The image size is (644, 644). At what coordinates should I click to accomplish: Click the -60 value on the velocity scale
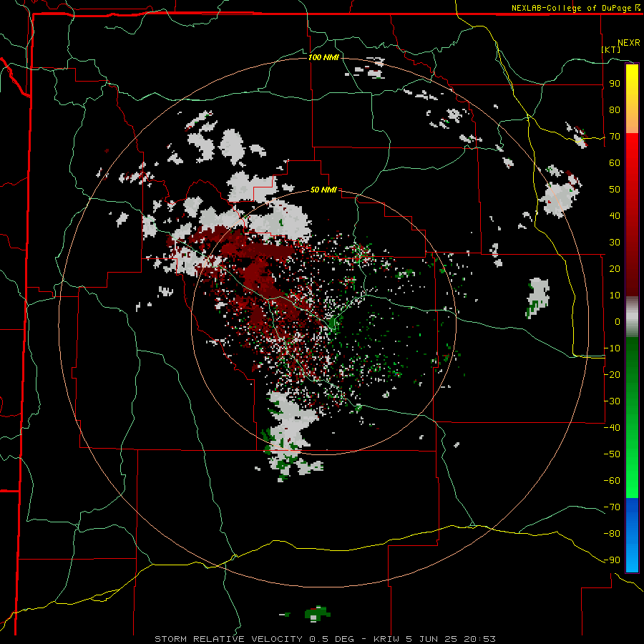tap(612, 481)
